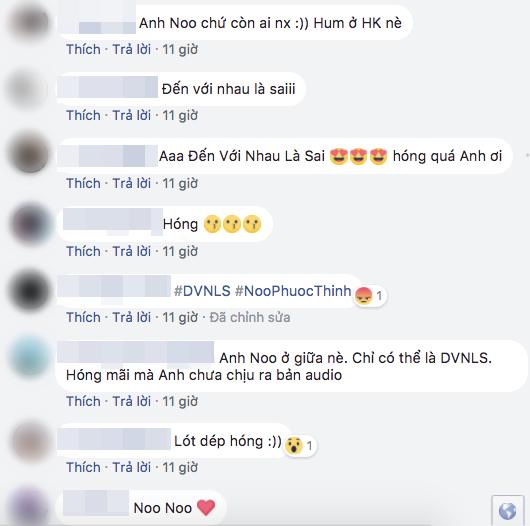Image resolution: width=530 pixels, height=526 pixels.
Task: Open profile picture of 'Đến với nhau' commenter
Action: (x=28, y=89)
